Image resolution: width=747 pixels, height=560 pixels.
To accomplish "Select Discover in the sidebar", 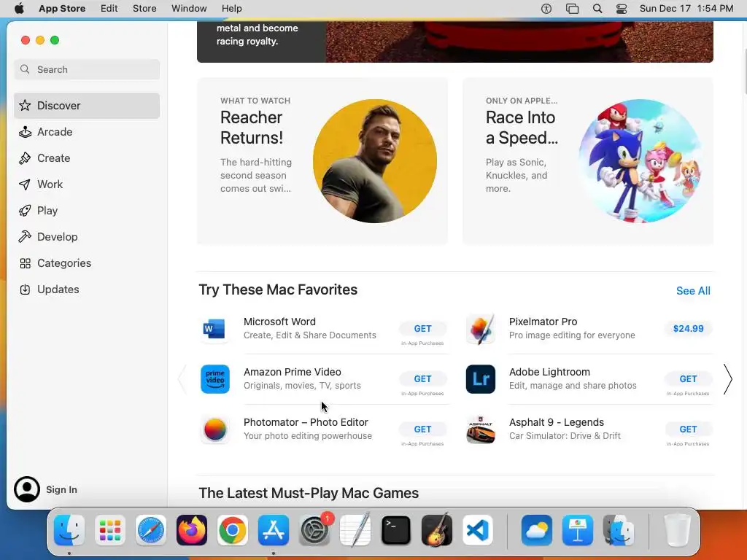I will pos(87,106).
